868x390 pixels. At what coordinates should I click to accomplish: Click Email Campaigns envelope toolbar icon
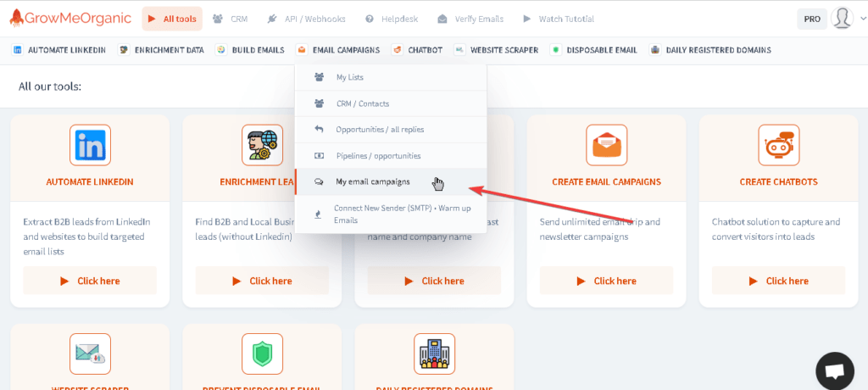point(301,50)
